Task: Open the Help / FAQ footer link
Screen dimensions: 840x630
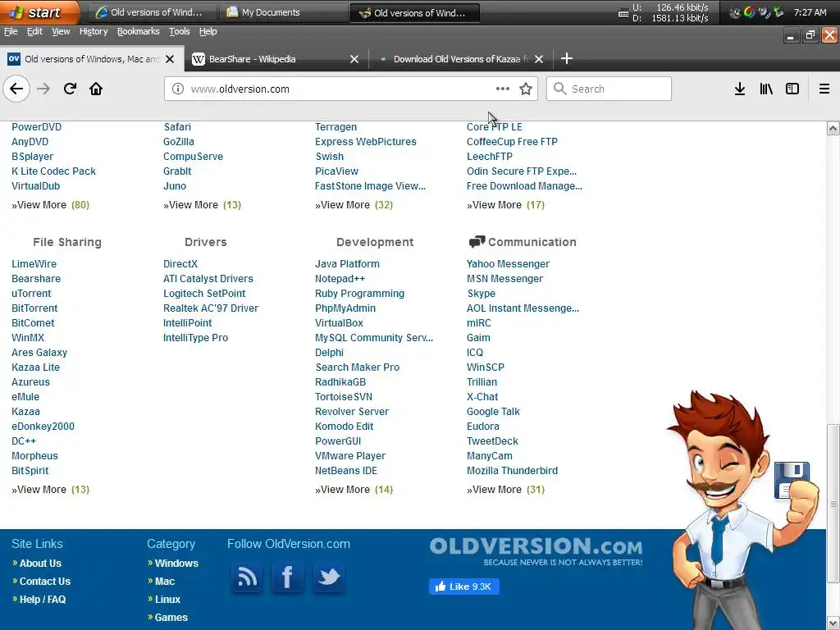Action: tap(43, 600)
